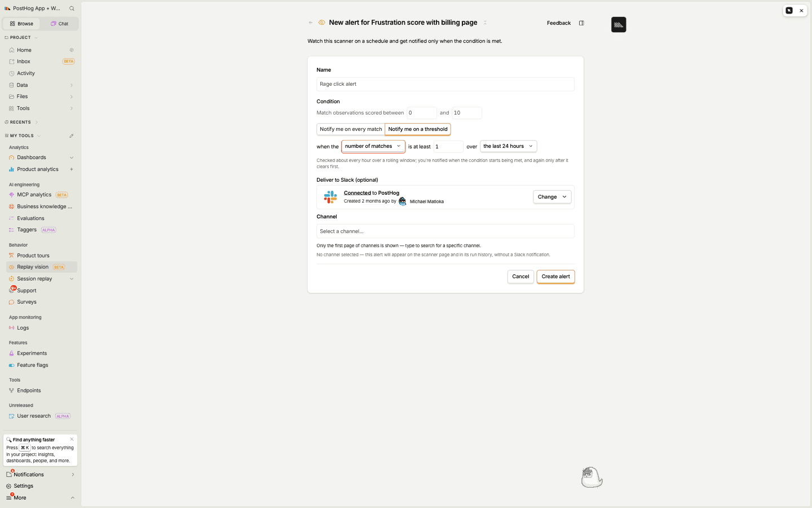Image resolution: width=812 pixels, height=508 pixels.
Task: Click the MCP analytics icon
Action: (x=11, y=195)
